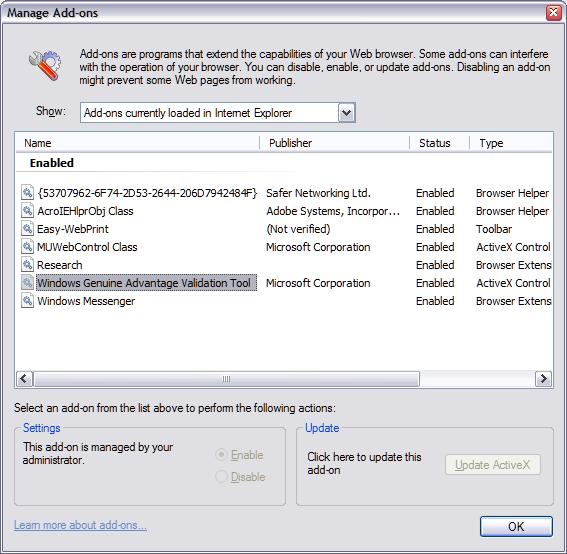The image size is (567, 554).
Task: Click the Toolbar type cell
Action: click(x=494, y=229)
